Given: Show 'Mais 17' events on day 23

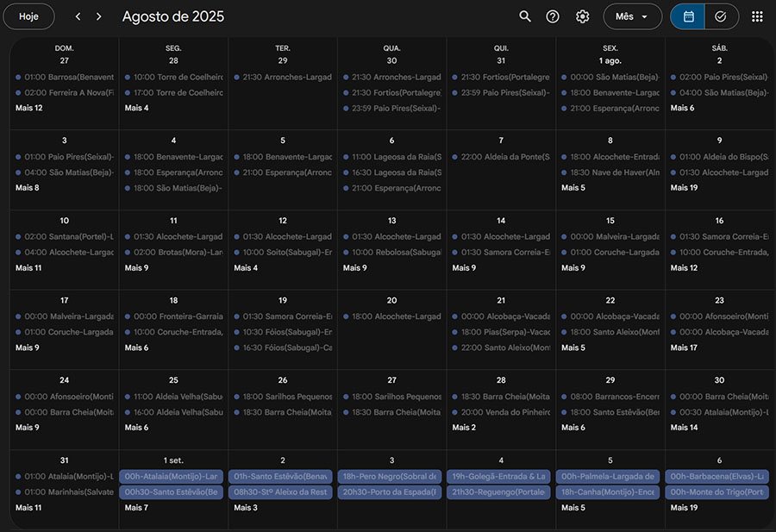Looking at the screenshot, I should click(x=684, y=347).
